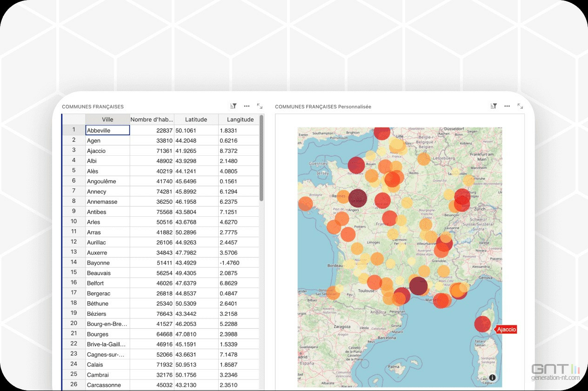This screenshot has width=588, height=391.
Task: Select longitude value 8.7372
Action: click(239, 151)
